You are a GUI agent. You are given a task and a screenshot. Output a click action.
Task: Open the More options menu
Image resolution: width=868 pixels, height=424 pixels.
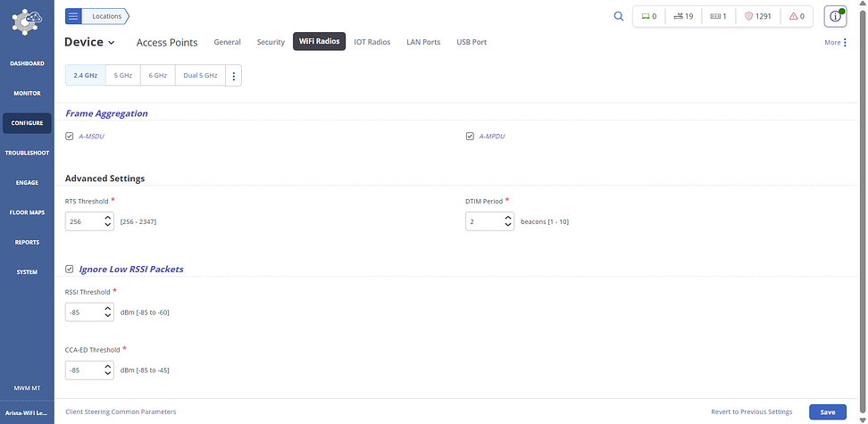(x=836, y=42)
